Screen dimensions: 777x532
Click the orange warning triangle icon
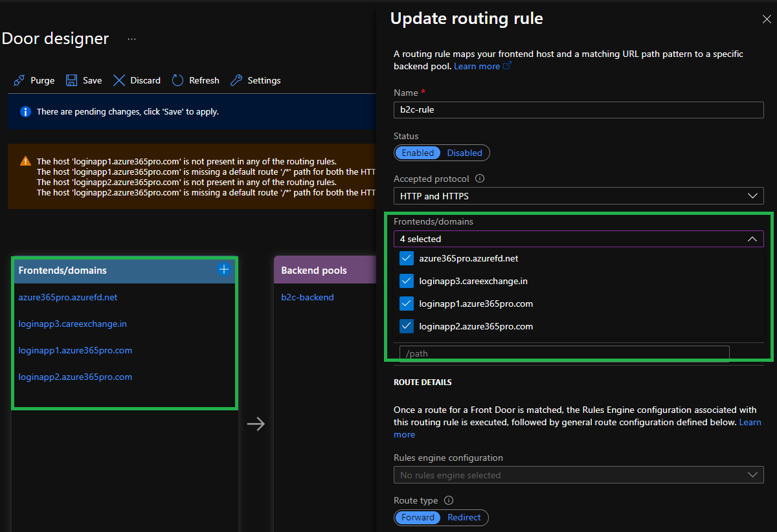25,161
